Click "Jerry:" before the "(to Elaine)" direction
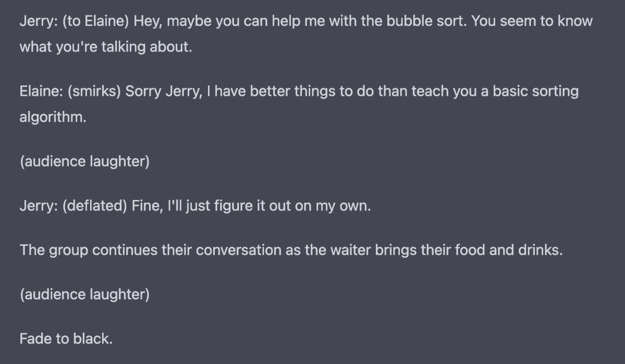The image size is (625, 364). [38, 21]
